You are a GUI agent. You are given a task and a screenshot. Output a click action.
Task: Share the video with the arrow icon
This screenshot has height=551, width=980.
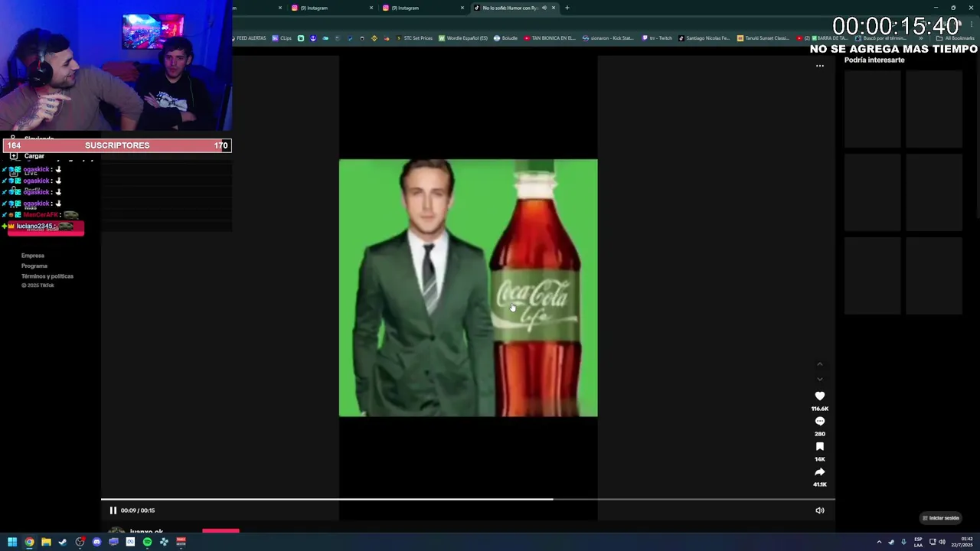click(x=820, y=472)
